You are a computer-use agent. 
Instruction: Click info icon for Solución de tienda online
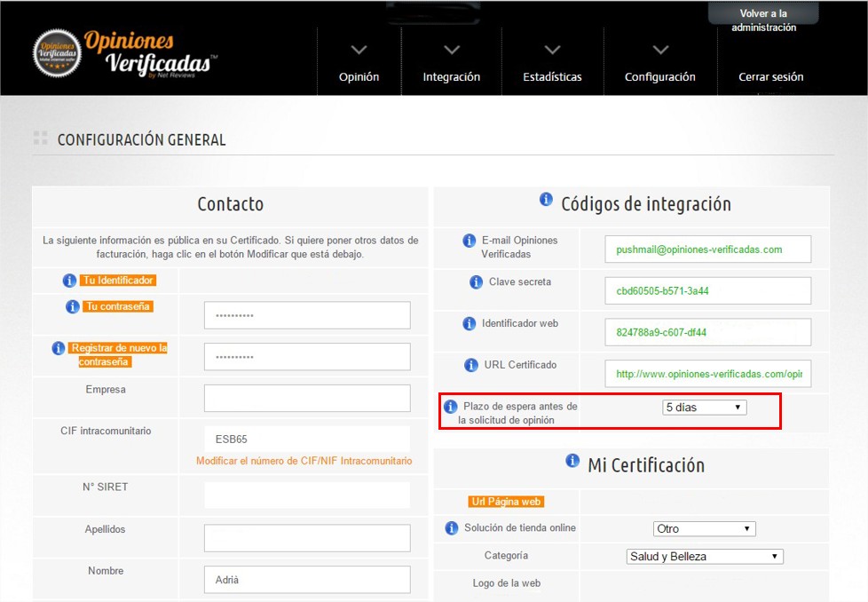click(x=452, y=527)
